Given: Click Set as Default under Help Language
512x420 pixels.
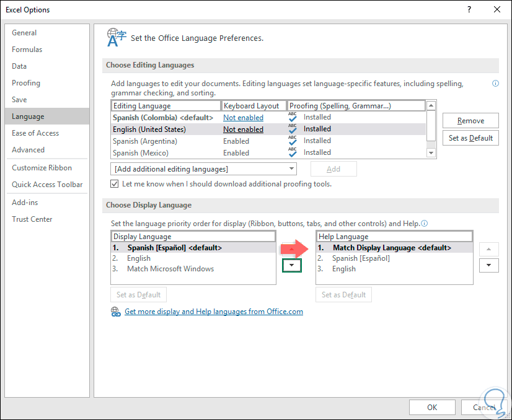Looking at the screenshot, I should [x=343, y=295].
